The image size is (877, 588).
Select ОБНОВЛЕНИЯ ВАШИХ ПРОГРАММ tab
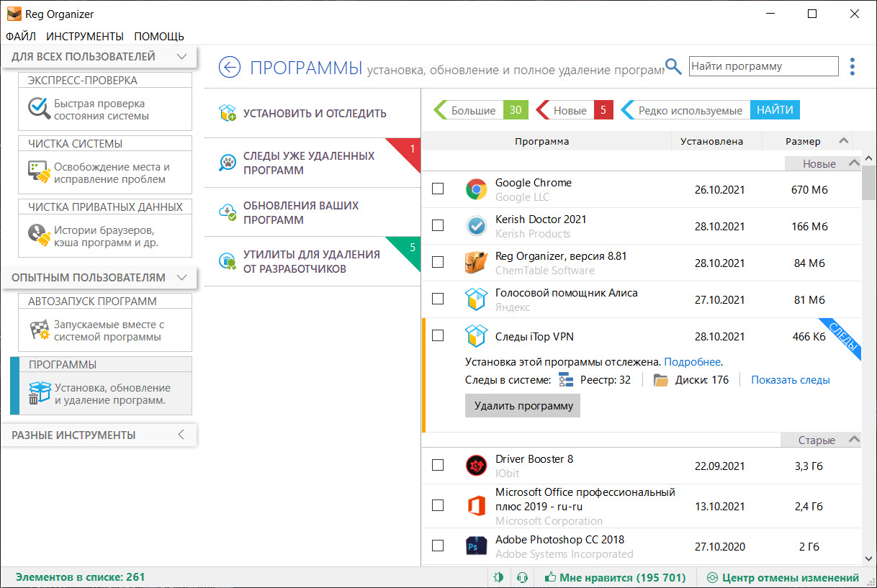pos(312,212)
